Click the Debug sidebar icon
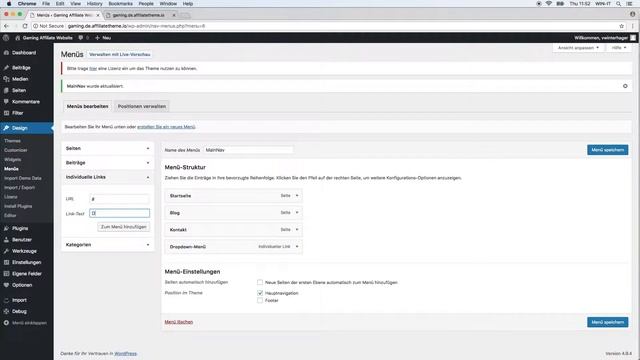Viewport: 640px width, 360px height. 6,311
